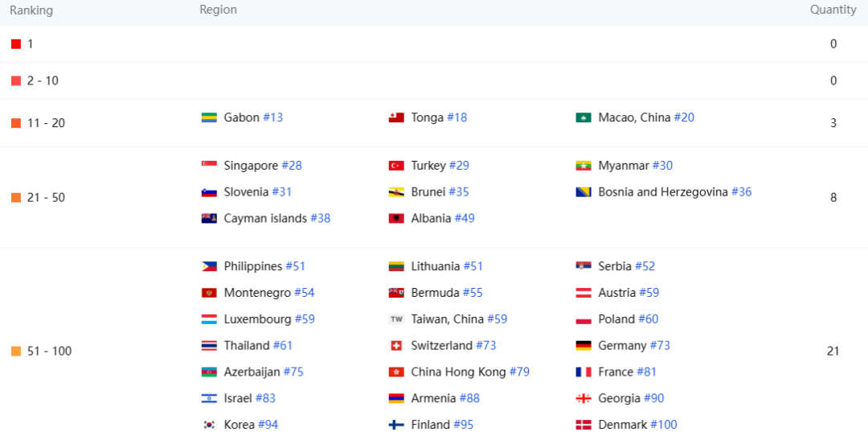Select the swatch for ranking 2 - 10
This screenshot has width=868, height=440.
click(x=16, y=81)
